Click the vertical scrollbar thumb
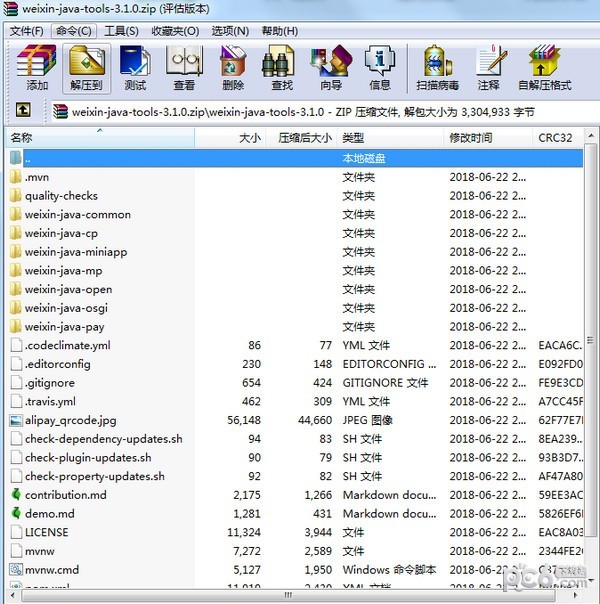The image size is (600, 604). point(591,340)
